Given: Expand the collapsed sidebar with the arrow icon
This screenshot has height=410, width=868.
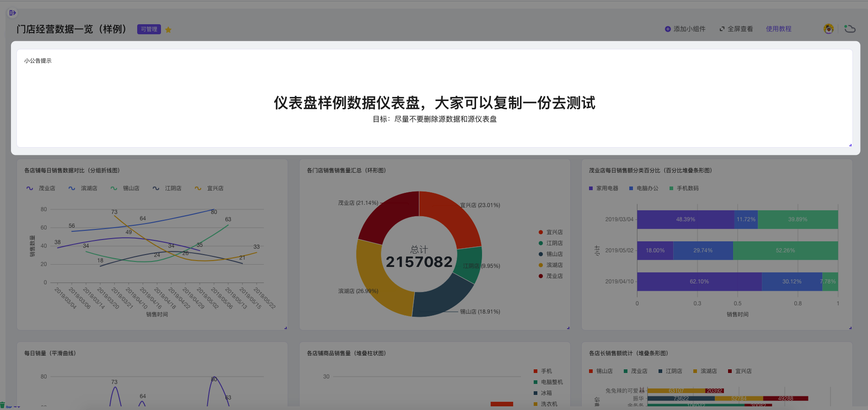Looking at the screenshot, I should click(x=12, y=13).
